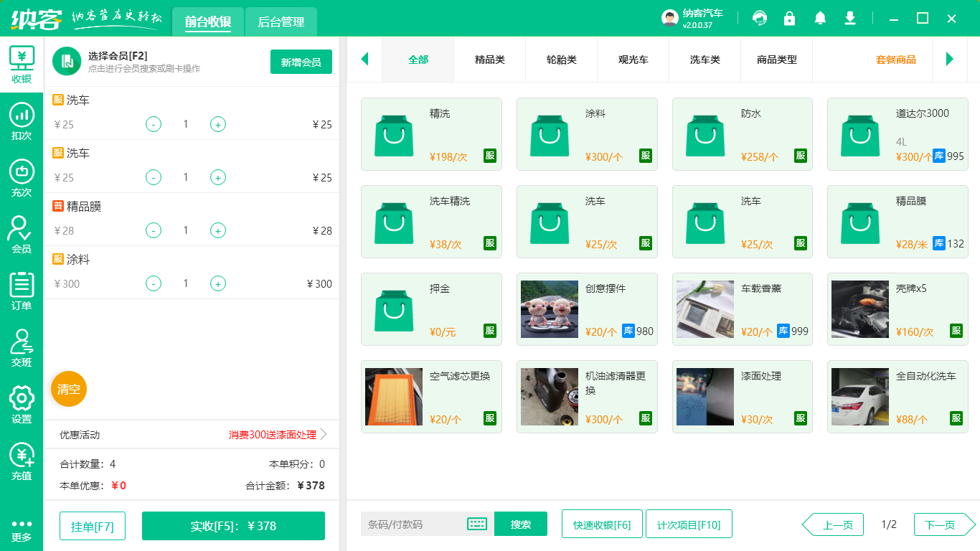The image size is (980, 551).
Task: Click the right arrow to scroll categories
Action: click(x=951, y=60)
